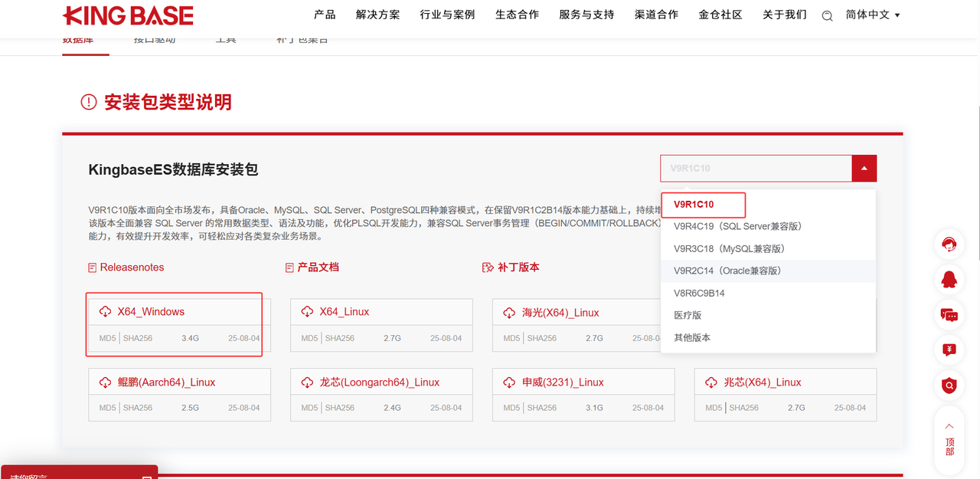Click the V9R1C10 version combo box field

[x=756, y=168]
